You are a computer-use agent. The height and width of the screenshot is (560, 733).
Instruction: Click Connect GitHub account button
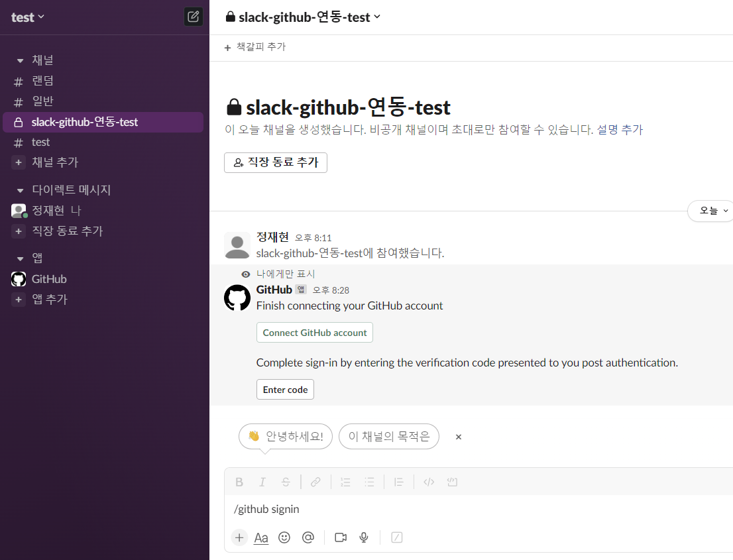coord(315,332)
